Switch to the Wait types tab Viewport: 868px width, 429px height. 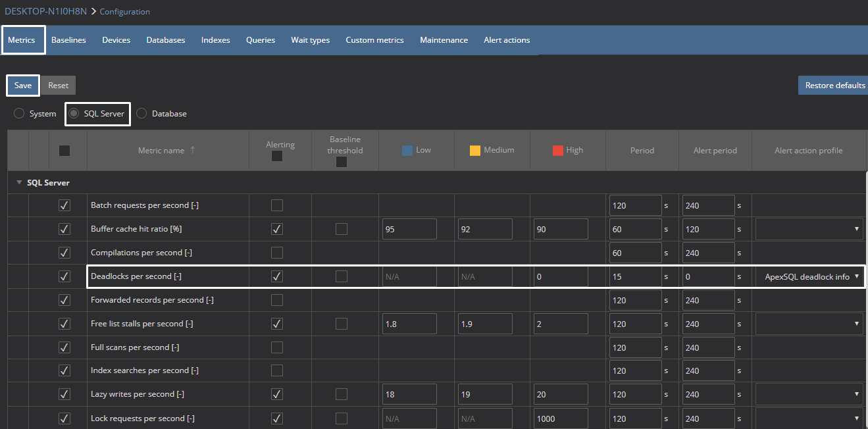point(310,40)
